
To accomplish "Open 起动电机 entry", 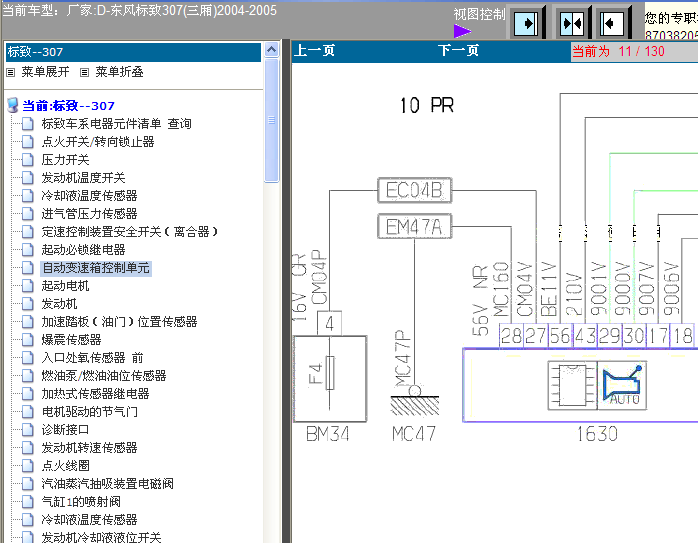I will pyautogui.click(x=65, y=286).
